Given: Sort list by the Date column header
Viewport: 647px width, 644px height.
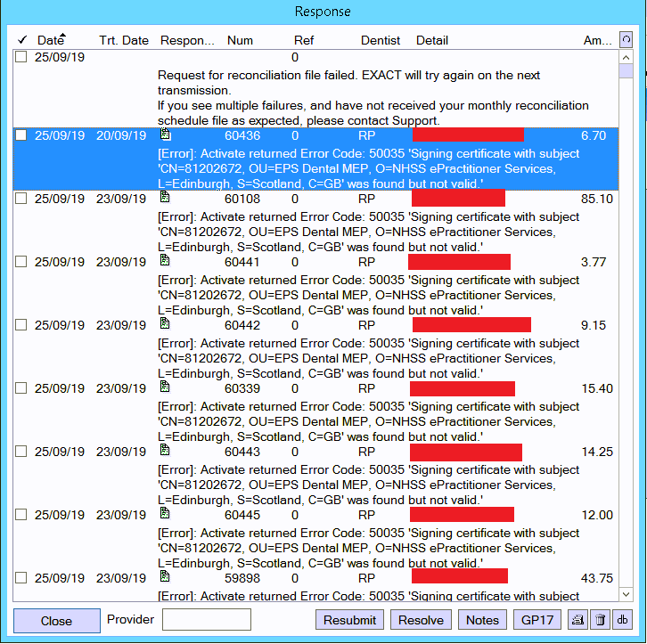Looking at the screenshot, I should tap(50, 40).
